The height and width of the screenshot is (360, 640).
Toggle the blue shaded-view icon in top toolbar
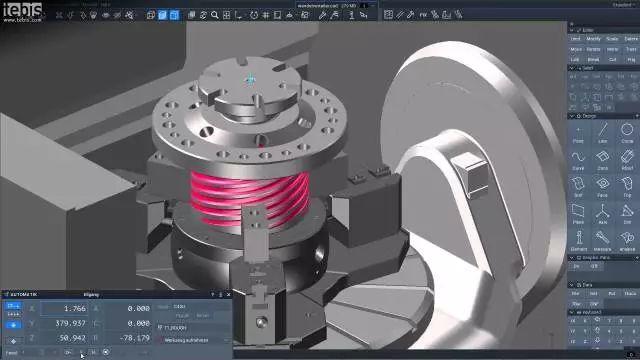(162, 16)
